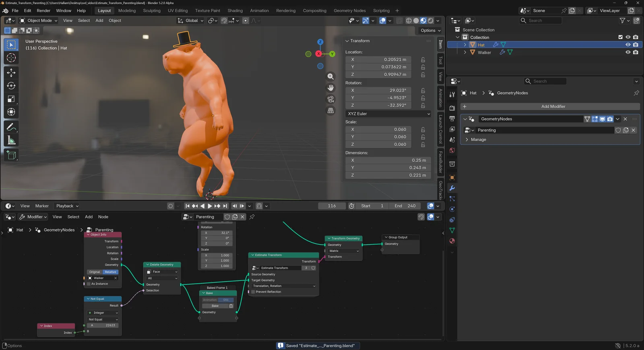Image resolution: width=644 pixels, height=350 pixels.
Task: Select the Scale tool
Action: click(x=11, y=99)
